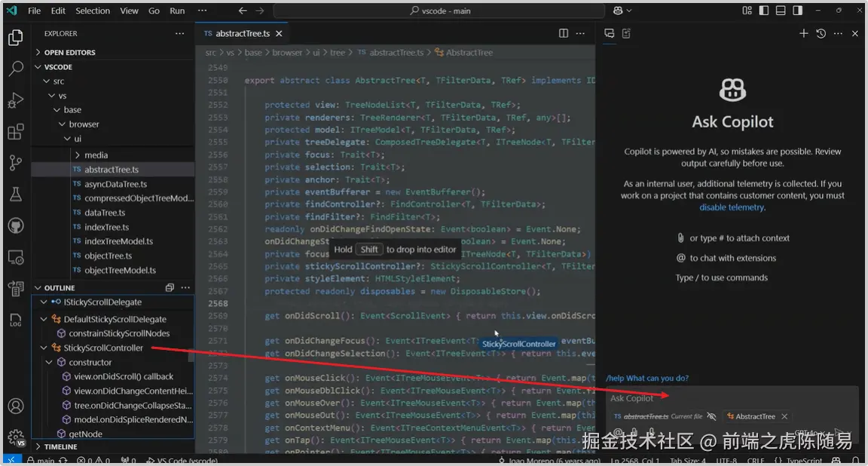
Task: Click the tree breadcrumb segment
Action: pyautogui.click(x=337, y=53)
